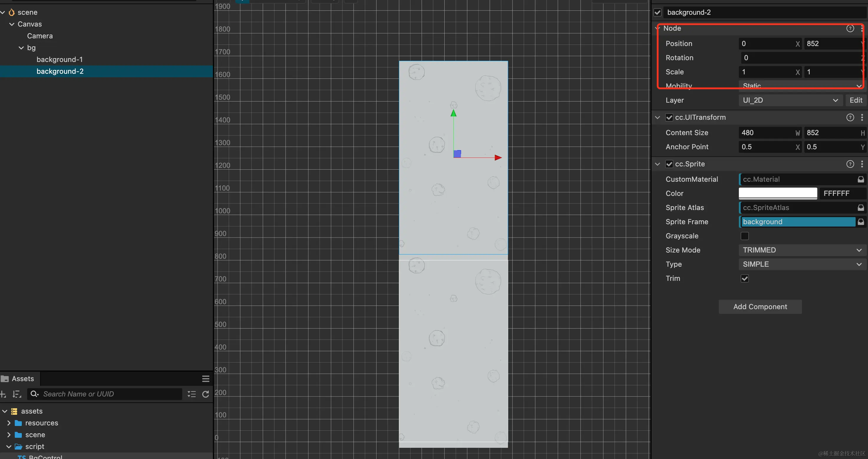Click the Content Size height field
The height and width of the screenshot is (459, 868).
click(x=835, y=133)
